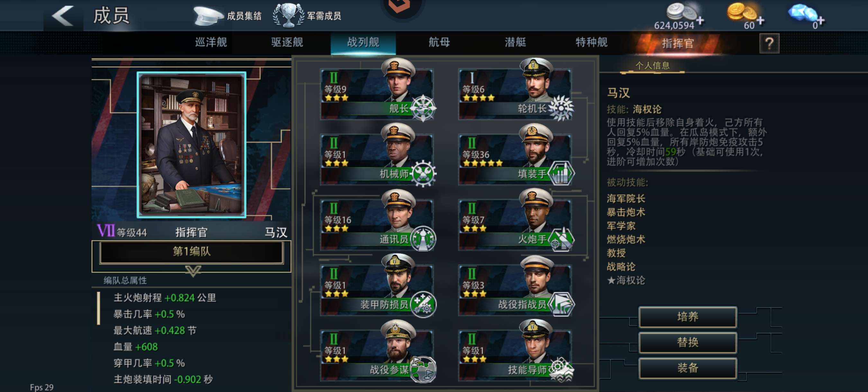Open the question mark help icon
The height and width of the screenshot is (392, 868).
click(769, 43)
